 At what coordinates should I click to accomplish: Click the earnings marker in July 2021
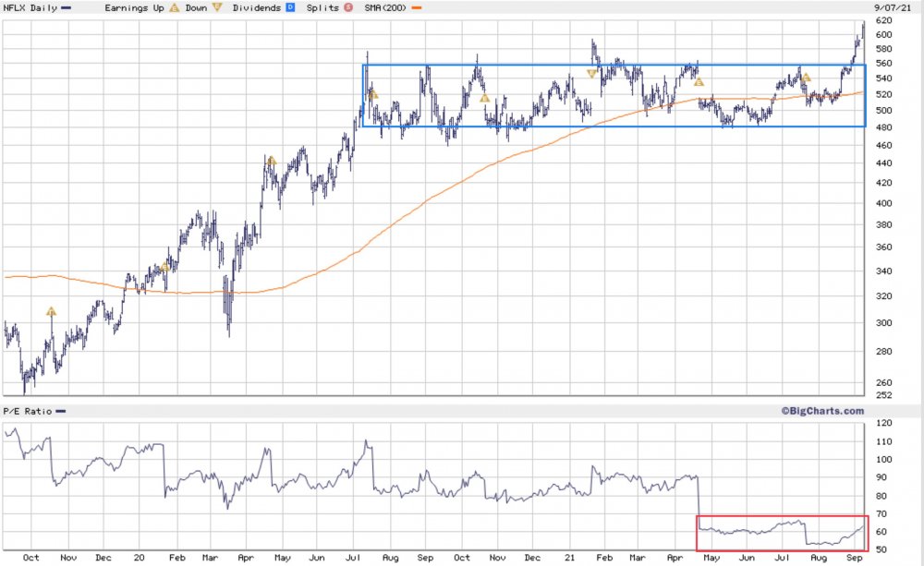[806, 78]
